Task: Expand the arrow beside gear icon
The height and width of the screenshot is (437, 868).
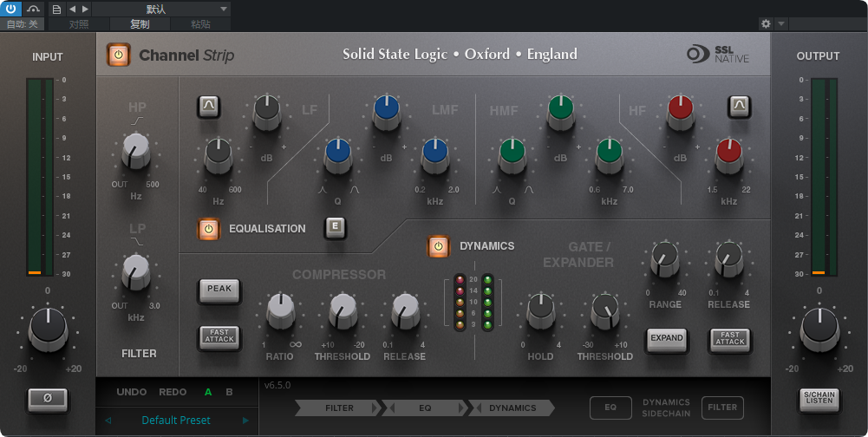Action: 781,23
